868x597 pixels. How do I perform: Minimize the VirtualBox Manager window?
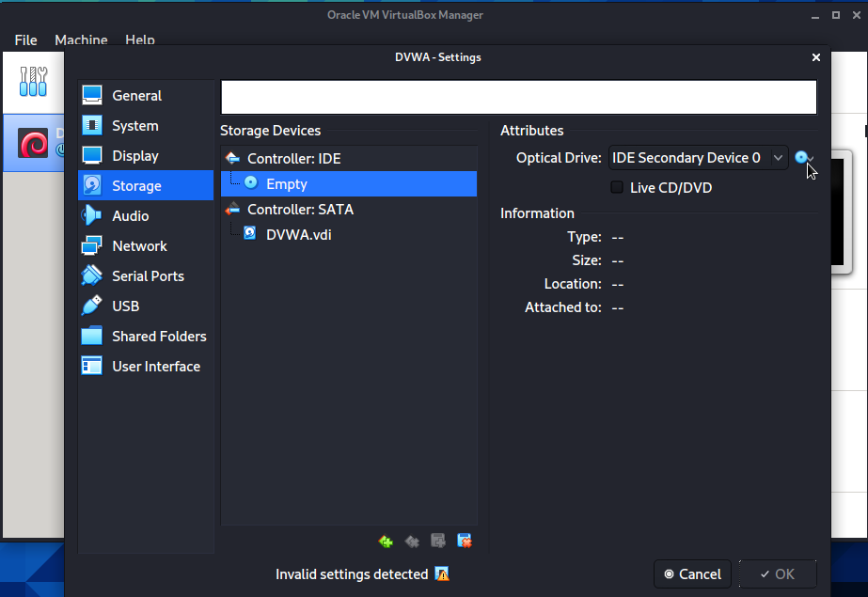pos(814,15)
